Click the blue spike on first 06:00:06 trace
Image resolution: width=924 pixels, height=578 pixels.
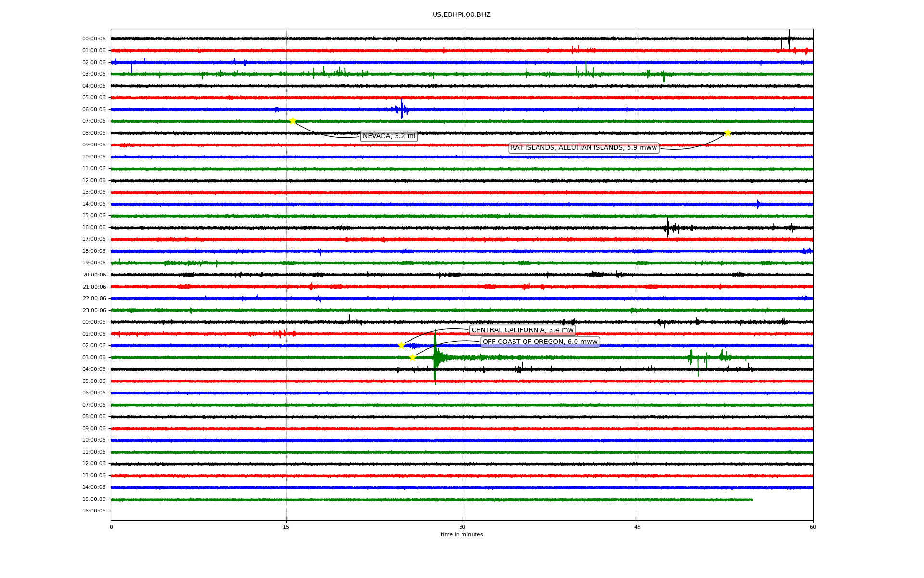pos(402,109)
